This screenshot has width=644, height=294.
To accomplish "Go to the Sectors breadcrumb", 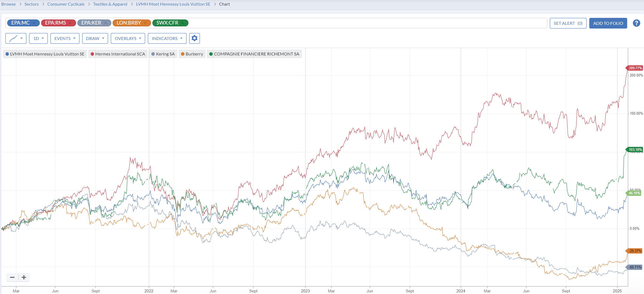I will click(31, 4).
